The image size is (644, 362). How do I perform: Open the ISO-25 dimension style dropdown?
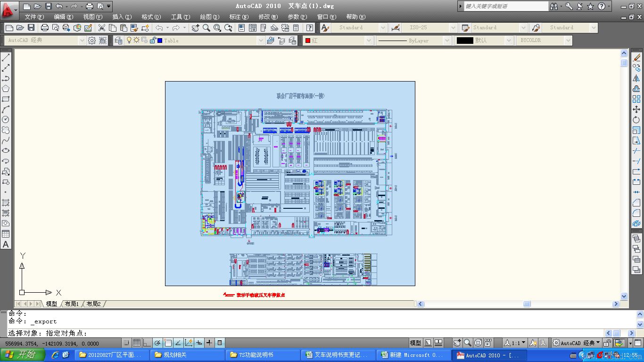453,28
